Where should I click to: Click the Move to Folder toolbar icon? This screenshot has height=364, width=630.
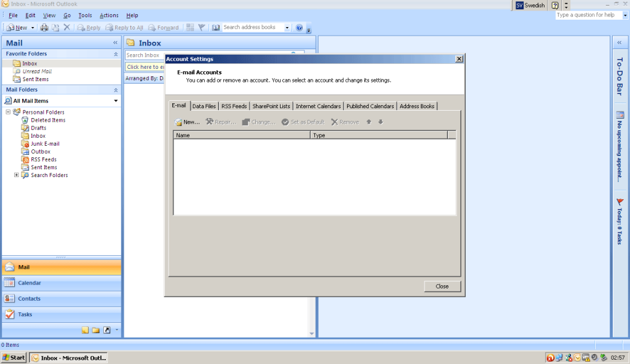(55, 27)
